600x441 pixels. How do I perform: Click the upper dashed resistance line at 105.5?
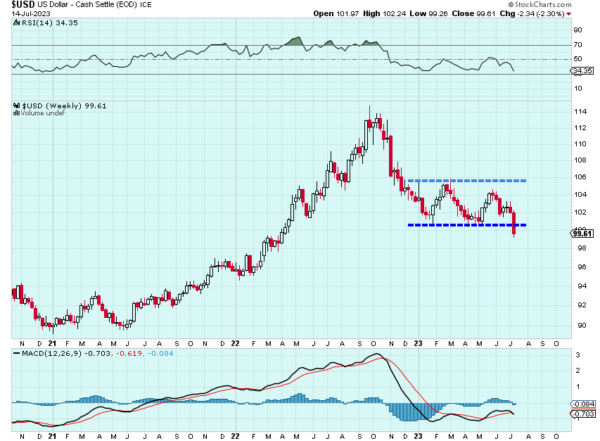468,180
